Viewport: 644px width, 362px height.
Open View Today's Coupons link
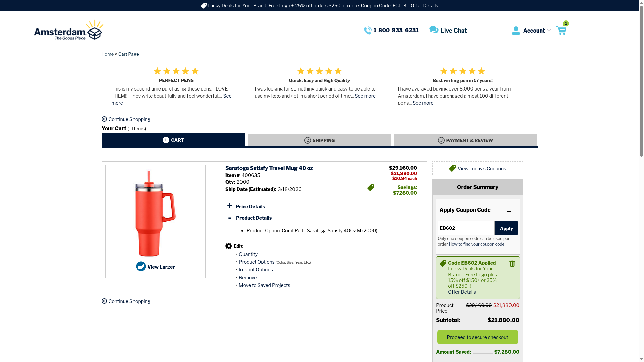(x=481, y=169)
